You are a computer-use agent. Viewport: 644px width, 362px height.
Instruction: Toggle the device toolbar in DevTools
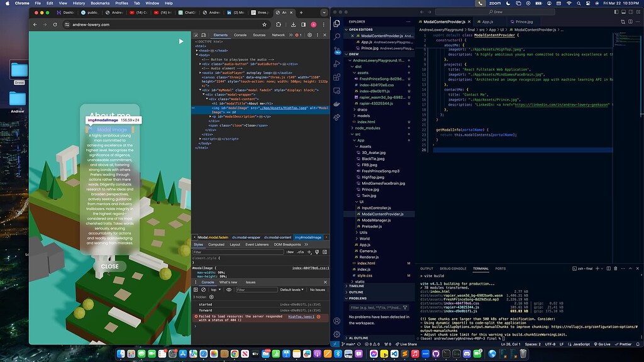[x=204, y=36]
